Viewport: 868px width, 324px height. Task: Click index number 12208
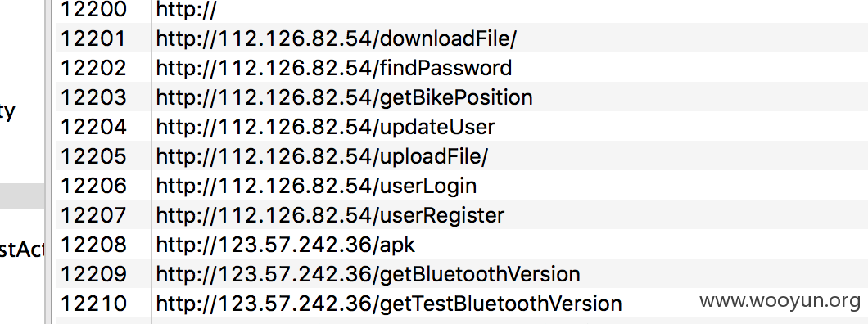[x=93, y=245]
